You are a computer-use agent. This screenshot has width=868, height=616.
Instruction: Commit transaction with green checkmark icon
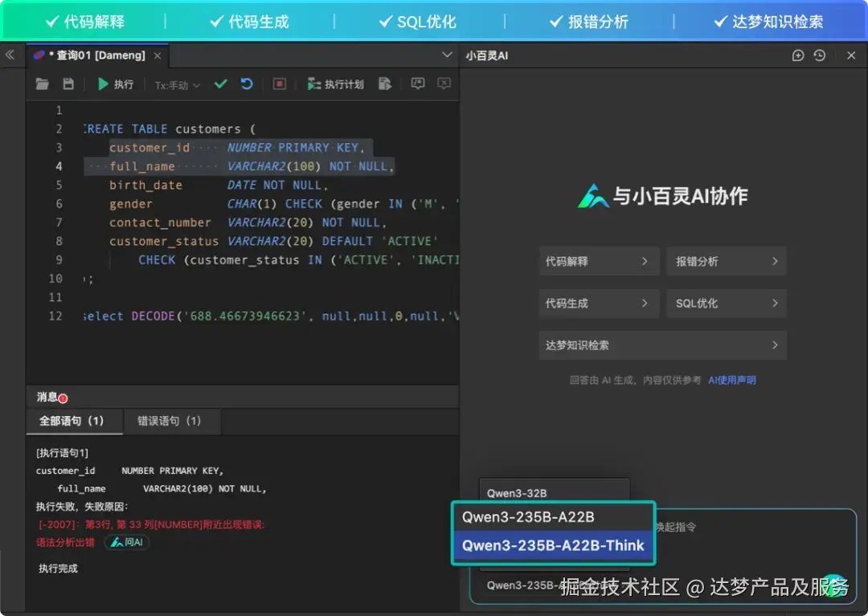(221, 84)
